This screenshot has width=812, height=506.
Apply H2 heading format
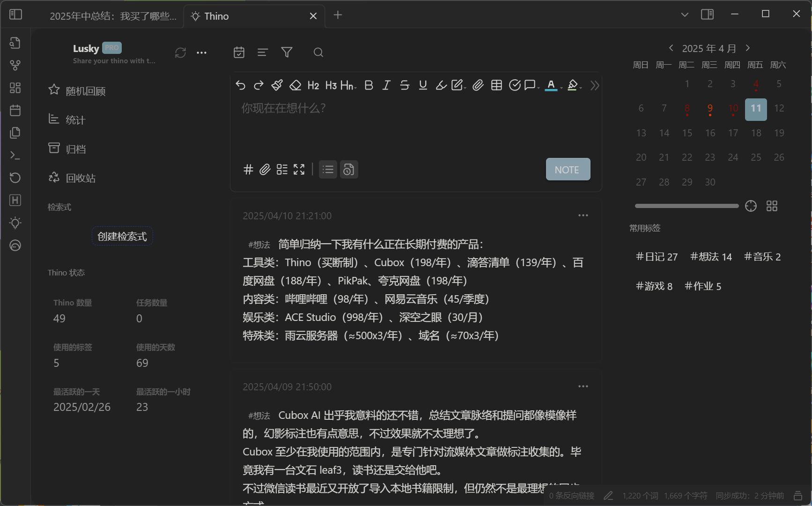point(313,85)
